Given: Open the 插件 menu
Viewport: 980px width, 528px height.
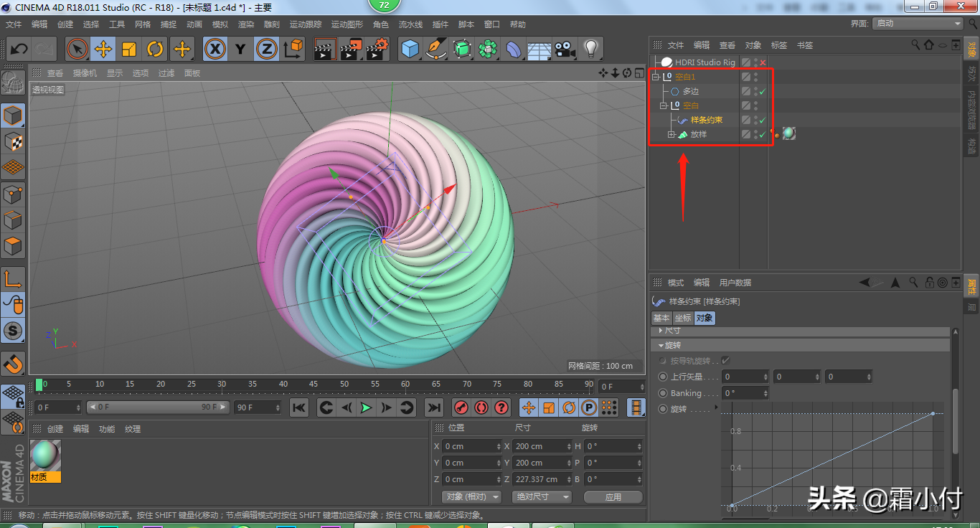Looking at the screenshot, I should click(x=440, y=24).
